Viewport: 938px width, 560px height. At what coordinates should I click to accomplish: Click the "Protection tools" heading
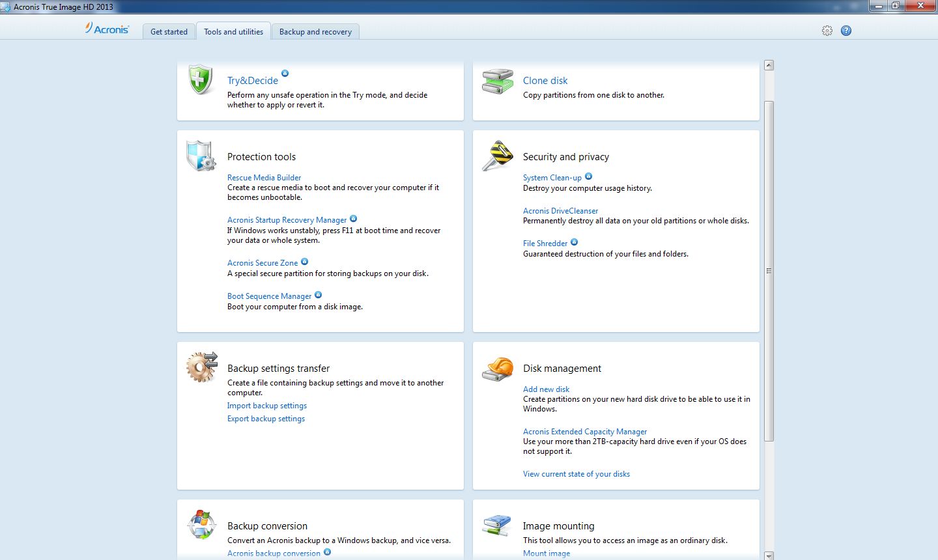261,157
